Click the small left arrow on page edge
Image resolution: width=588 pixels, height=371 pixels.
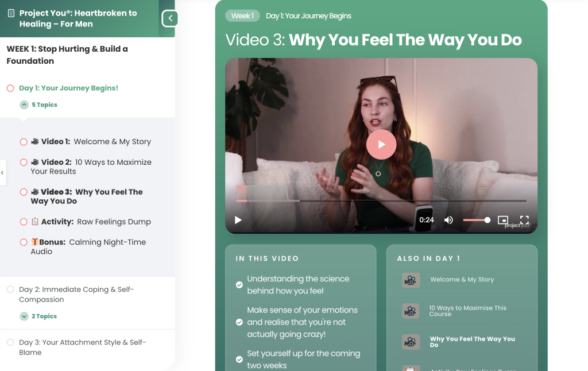tap(3, 172)
